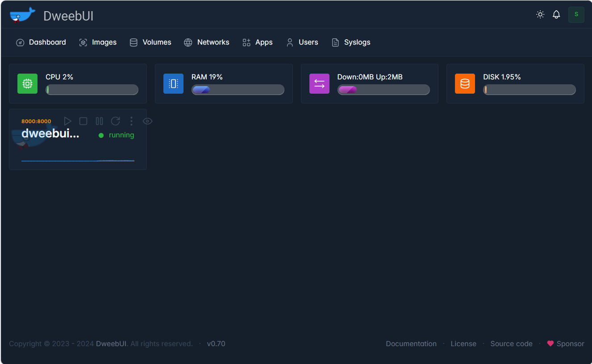
Task: Click the 8000:8000 port label
Action: click(36, 121)
